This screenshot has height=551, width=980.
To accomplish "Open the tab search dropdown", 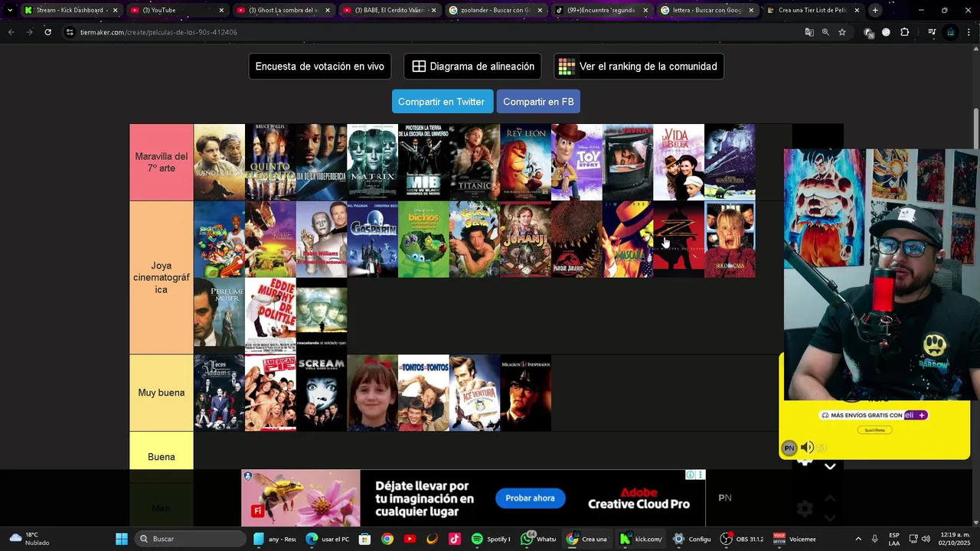I will (x=9, y=10).
